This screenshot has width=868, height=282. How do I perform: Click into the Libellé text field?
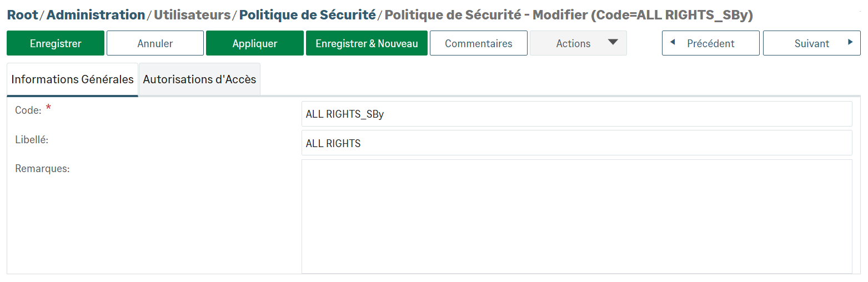pos(576,143)
